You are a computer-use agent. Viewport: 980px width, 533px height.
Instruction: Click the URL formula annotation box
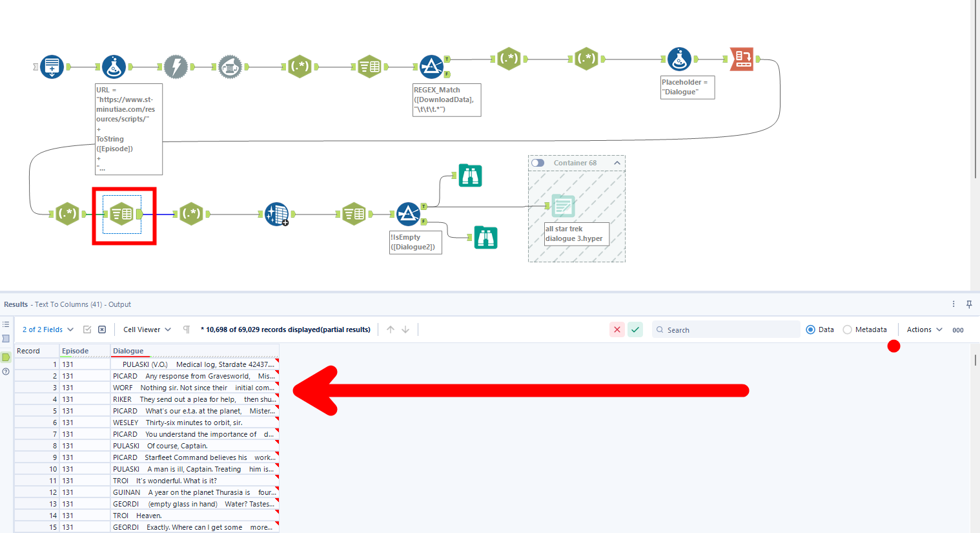128,129
